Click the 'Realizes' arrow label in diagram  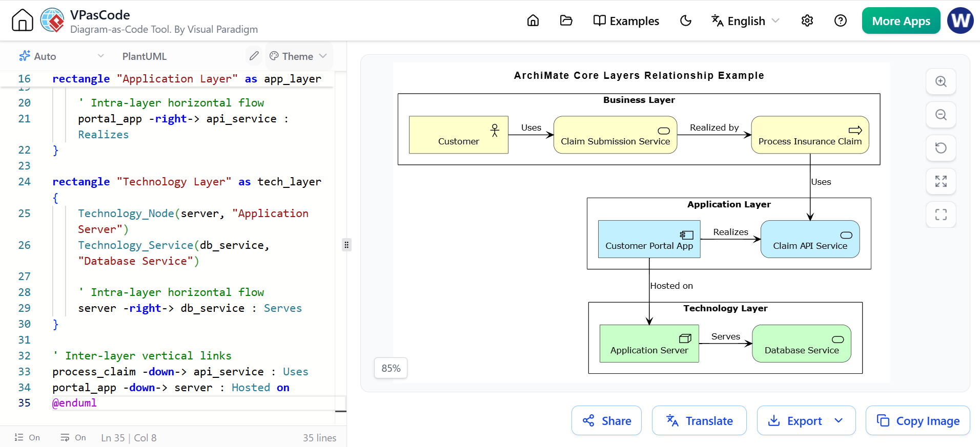click(x=730, y=232)
